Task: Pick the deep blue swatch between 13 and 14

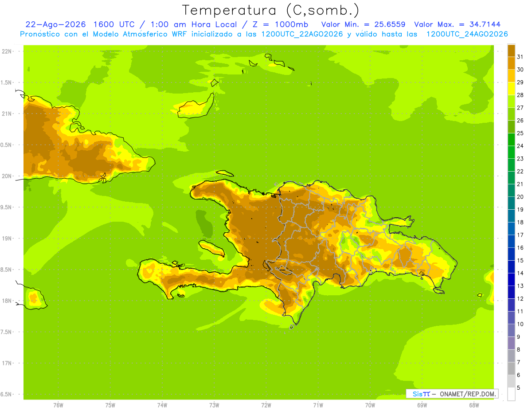Action: pyautogui.click(x=511, y=279)
